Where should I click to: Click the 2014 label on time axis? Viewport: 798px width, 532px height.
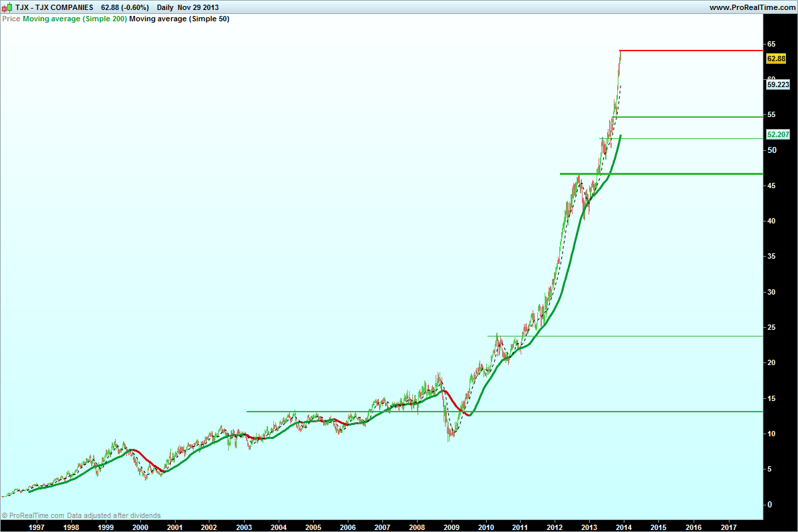click(624, 525)
